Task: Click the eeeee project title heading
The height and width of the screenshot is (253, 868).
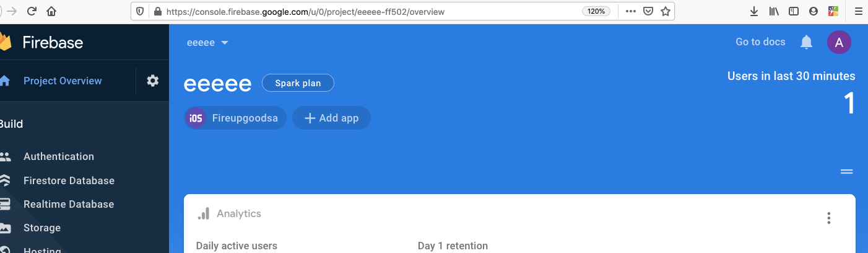Action: click(x=218, y=84)
